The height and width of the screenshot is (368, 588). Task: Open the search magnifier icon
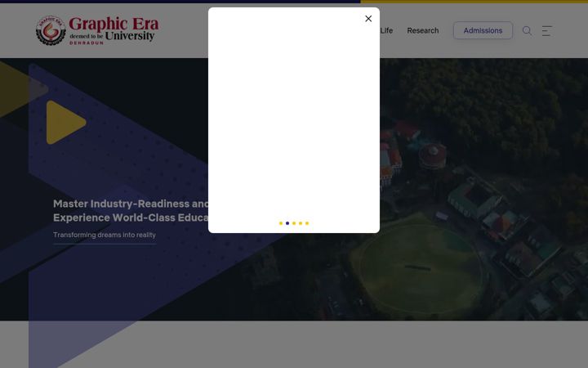point(527,30)
